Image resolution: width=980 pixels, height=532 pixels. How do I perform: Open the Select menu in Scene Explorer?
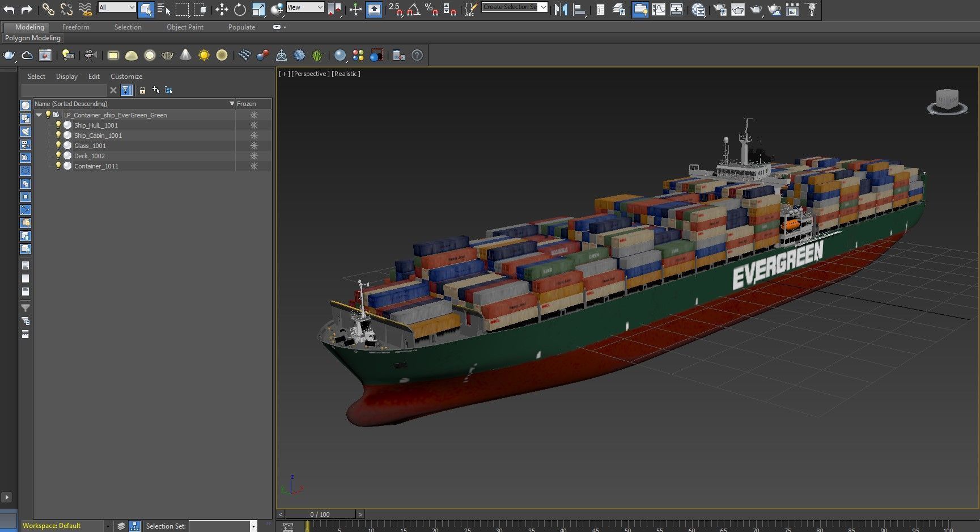36,77
